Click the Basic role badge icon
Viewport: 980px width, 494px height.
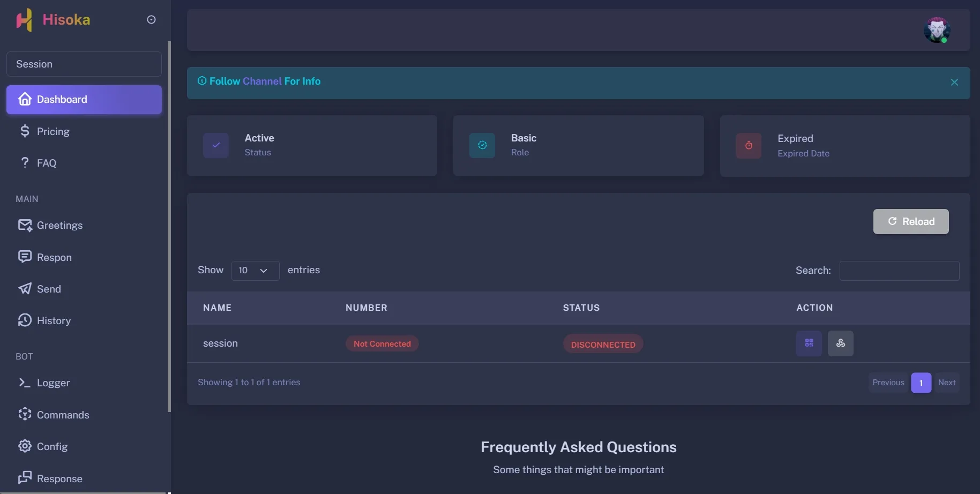coord(482,145)
